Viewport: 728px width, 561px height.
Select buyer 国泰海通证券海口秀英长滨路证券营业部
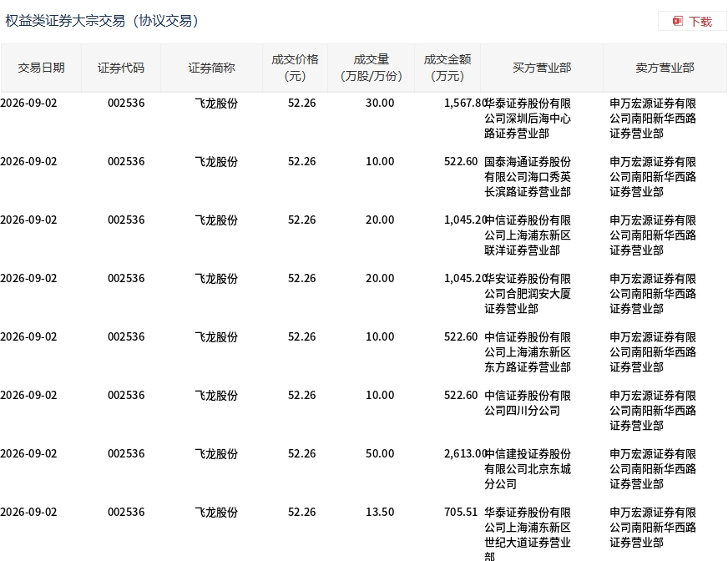[x=528, y=177]
